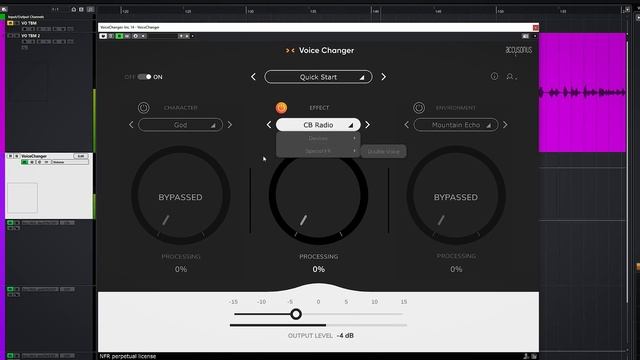This screenshot has height=360, width=640.
Task: Go to previous Quick Start preset
Action: pyautogui.click(x=253, y=77)
